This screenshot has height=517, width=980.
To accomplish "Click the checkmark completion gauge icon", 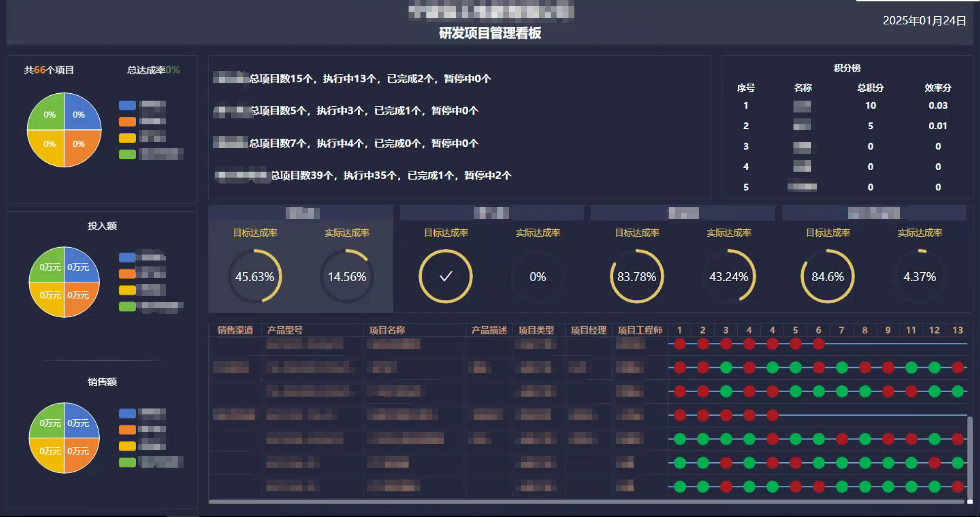I will 446,276.
